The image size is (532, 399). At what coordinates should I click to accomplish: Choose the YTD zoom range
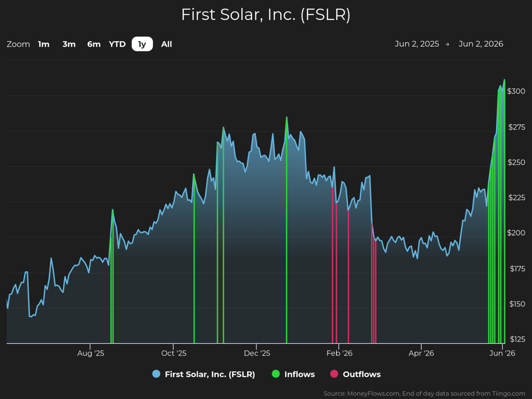point(117,44)
